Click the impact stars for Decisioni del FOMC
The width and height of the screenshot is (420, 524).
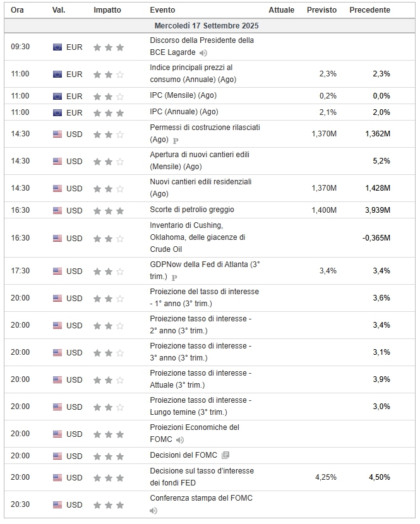tap(109, 456)
